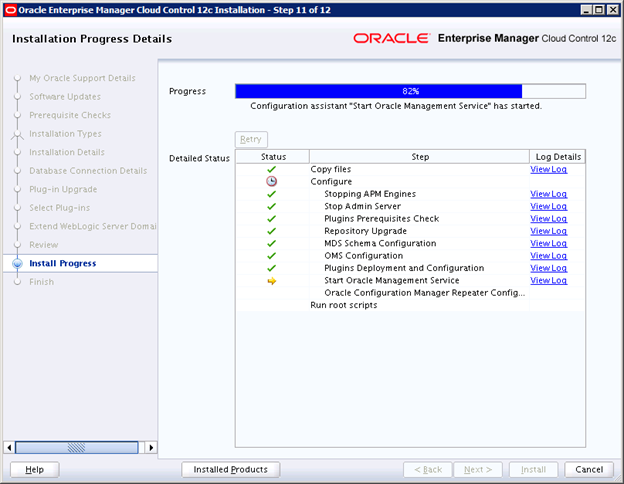Viewport: 624px width, 484px height.
Task: Open the Installed Products dialog
Action: coord(230,470)
